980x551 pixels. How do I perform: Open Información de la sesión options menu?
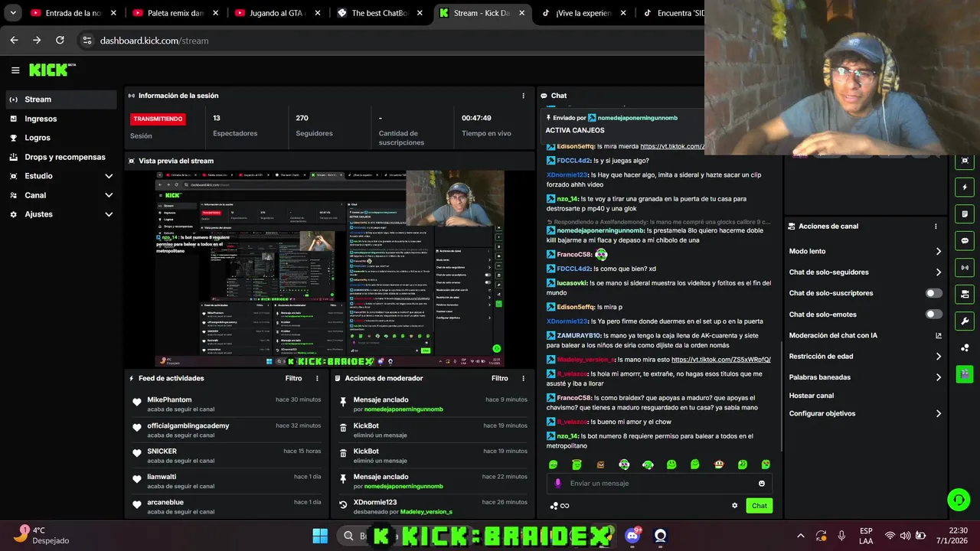coord(524,96)
